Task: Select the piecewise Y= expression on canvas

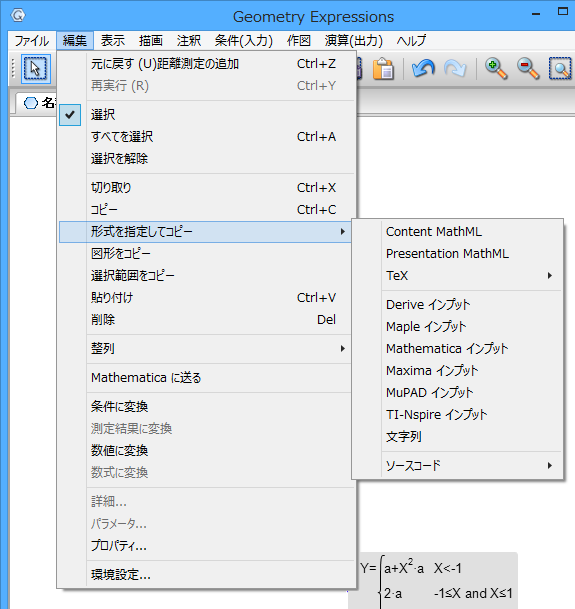Action: tap(437, 581)
